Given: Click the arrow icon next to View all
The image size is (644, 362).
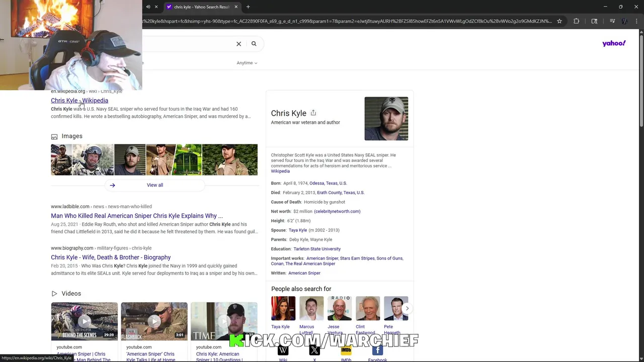Looking at the screenshot, I should pyautogui.click(x=112, y=185).
